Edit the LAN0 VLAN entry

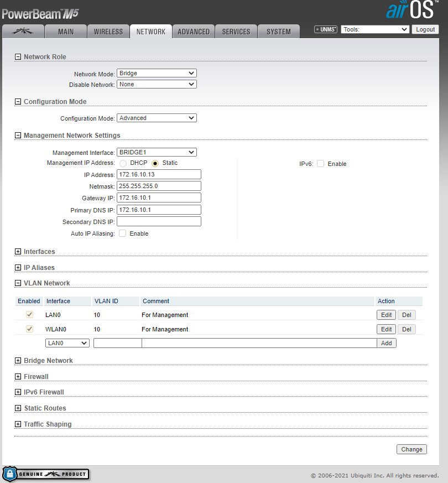coord(386,315)
